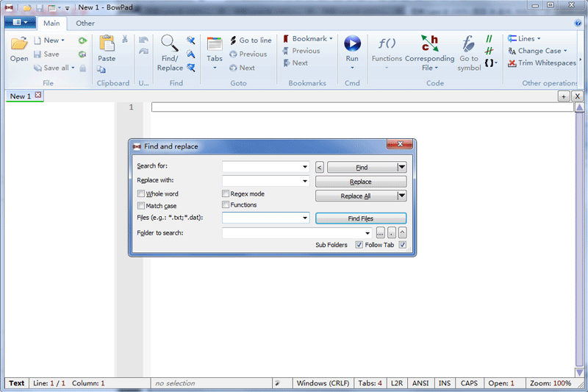Image resolution: width=588 pixels, height=392 pixels.
Task: Click the Go to line icon
Action: 233,40
